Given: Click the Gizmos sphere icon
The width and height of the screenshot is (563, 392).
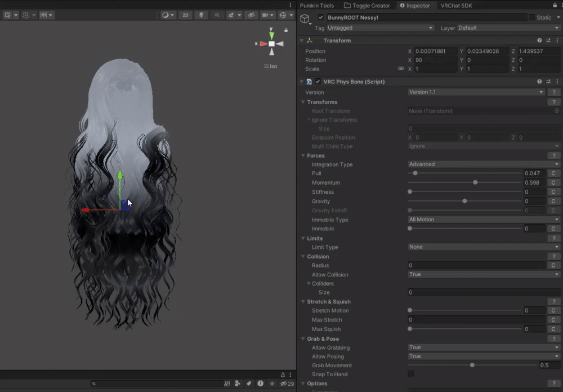Looking at the screenshot, I should (283, 15).
